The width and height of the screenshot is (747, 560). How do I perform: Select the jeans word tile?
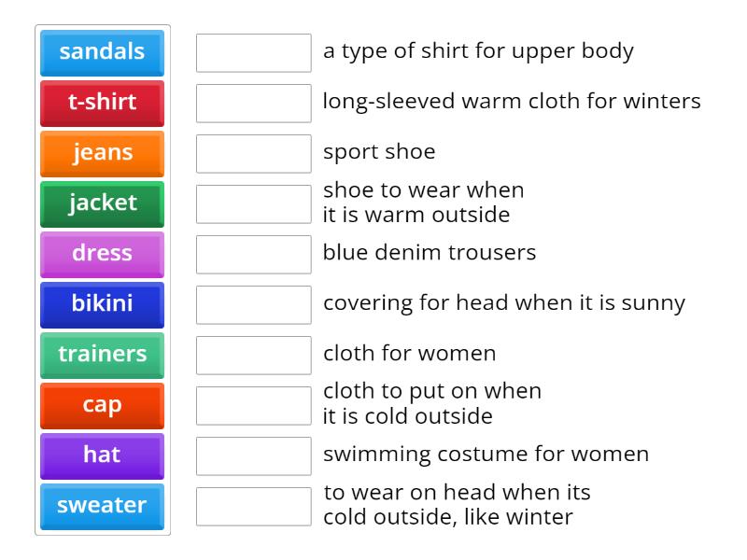tap(102, 153)
